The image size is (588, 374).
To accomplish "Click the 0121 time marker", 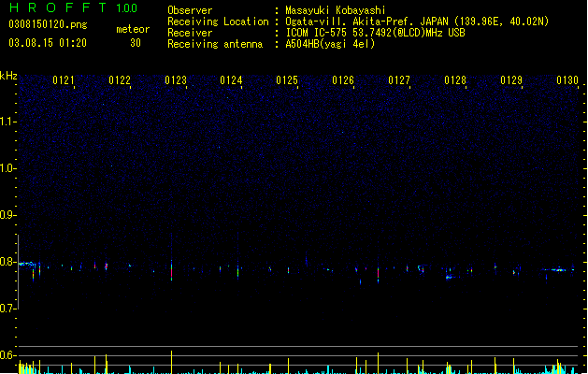I will pos(63,80).
